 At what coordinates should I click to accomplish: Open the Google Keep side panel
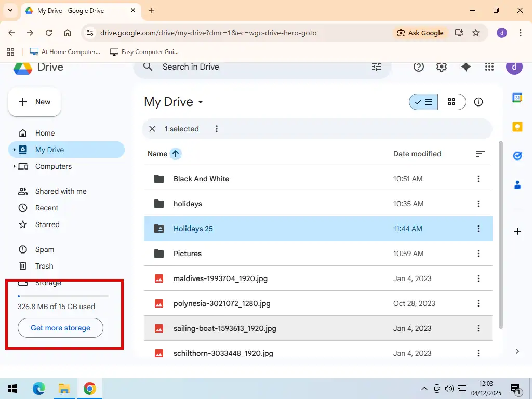[x=517, y=126]
